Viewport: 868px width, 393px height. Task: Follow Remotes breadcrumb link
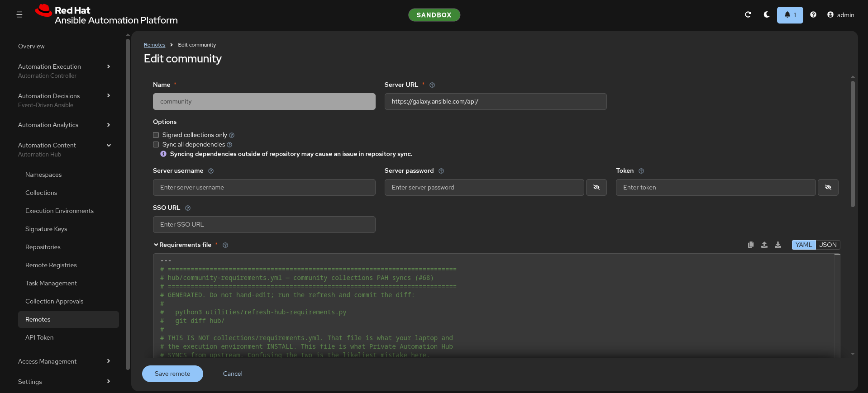[154, 45]
